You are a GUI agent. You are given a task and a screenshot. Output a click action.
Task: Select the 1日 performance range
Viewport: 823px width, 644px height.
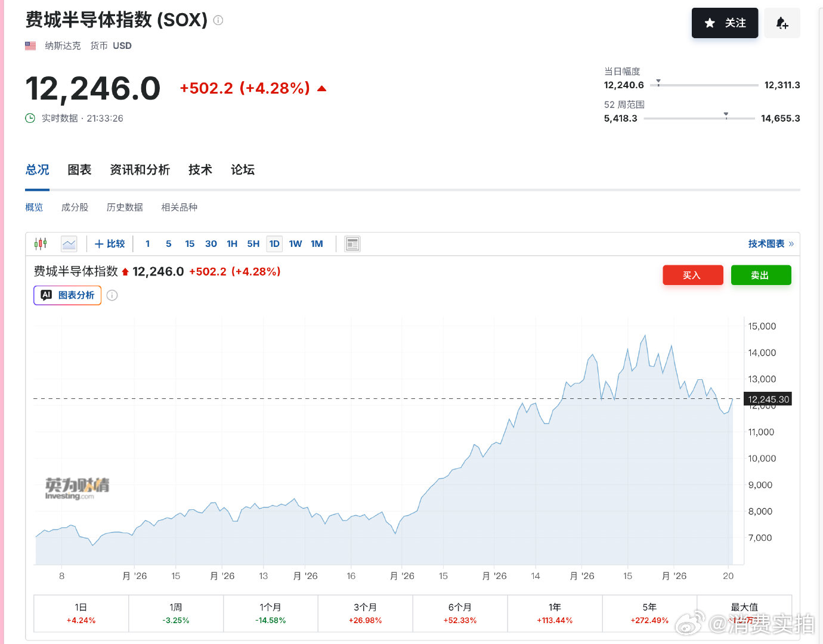click(81, 613)
